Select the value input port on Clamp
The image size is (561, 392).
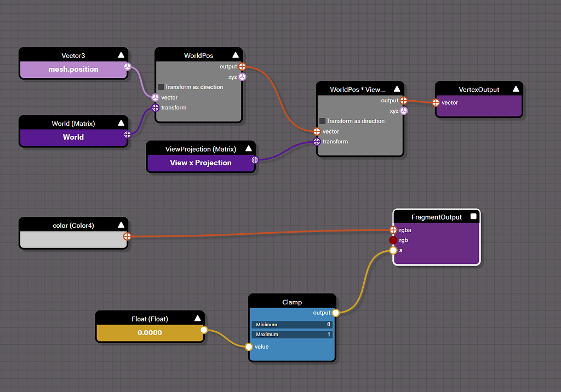coord(250,347)
